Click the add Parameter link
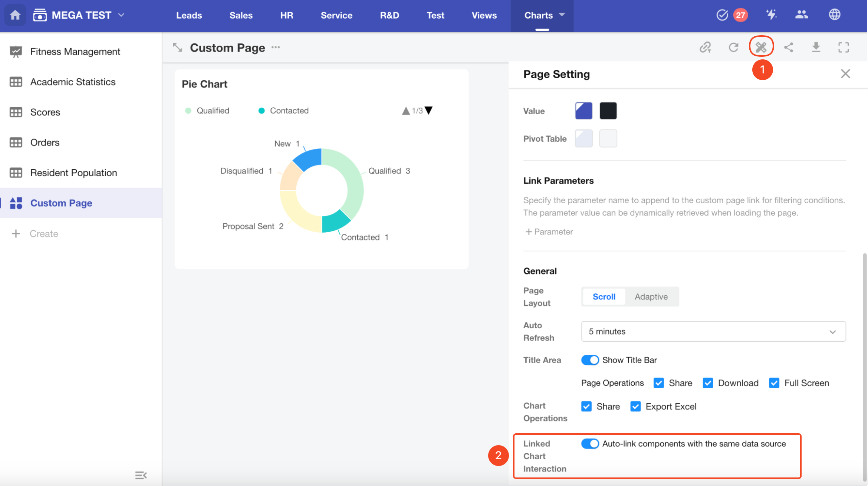This screenshot has width=868, height=486. [549, 232]
